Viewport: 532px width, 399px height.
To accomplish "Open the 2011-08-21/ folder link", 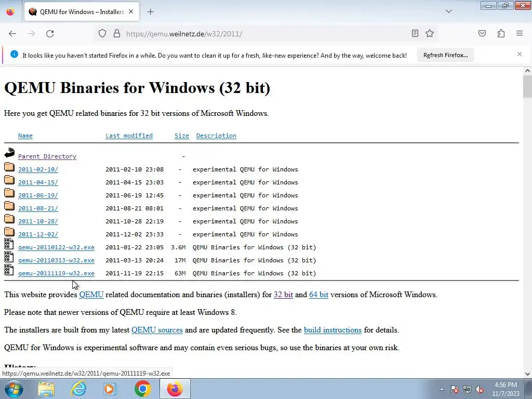I will pos(38,208).
